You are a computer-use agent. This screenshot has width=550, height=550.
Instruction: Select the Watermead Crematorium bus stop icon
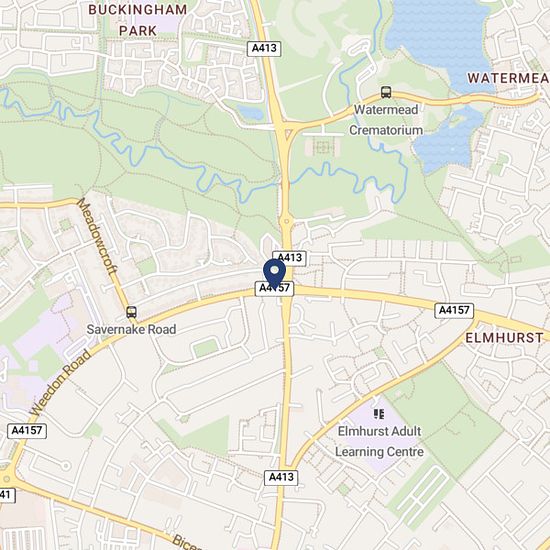pyautogui.click(x=386, y=92)
